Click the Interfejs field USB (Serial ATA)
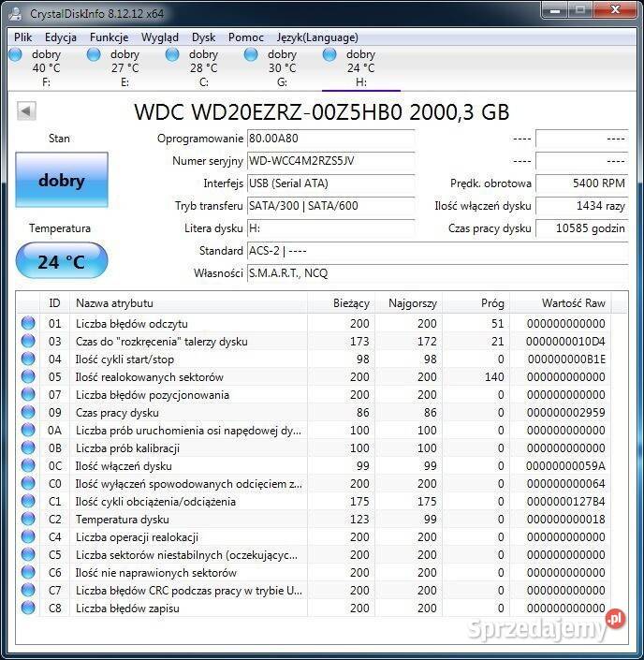 point(330,183)
